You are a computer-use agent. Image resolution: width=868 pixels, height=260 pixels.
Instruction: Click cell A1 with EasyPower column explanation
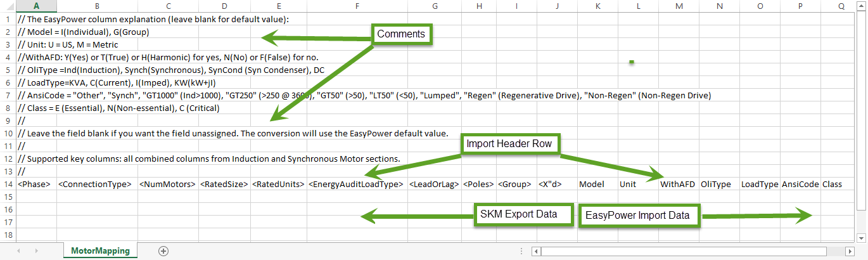(x=37, y=19)
